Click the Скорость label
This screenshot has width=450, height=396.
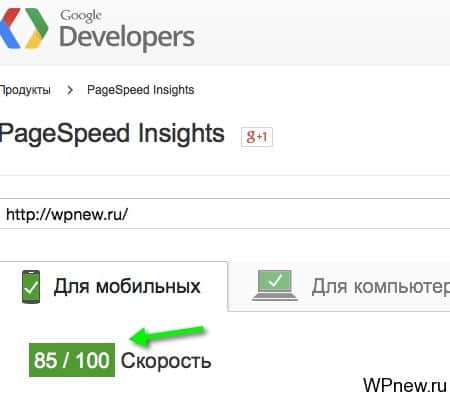(166, 361)
